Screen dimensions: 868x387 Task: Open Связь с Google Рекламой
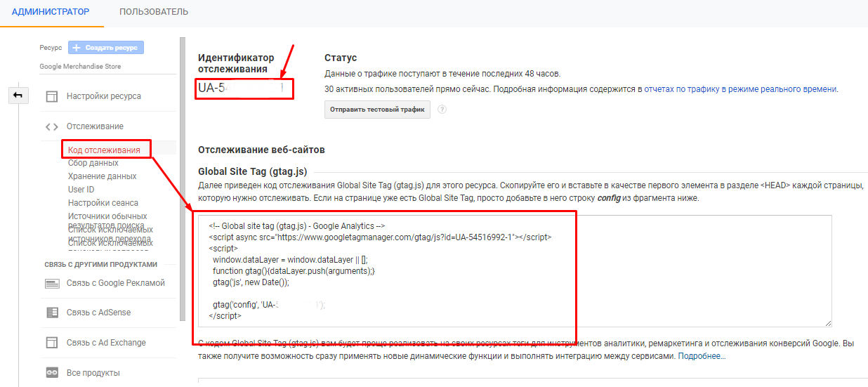point(115,283)
